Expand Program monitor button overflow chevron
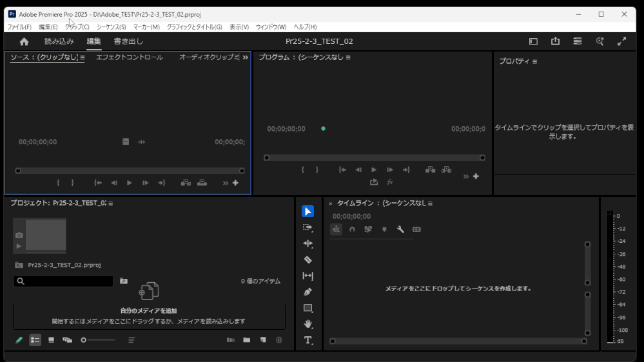This screenshot has height=362, width=644. click(465, 176)
